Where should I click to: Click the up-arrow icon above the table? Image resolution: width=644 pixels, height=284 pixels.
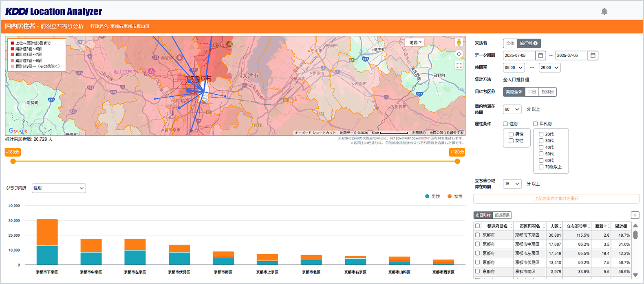coord(635,215)
